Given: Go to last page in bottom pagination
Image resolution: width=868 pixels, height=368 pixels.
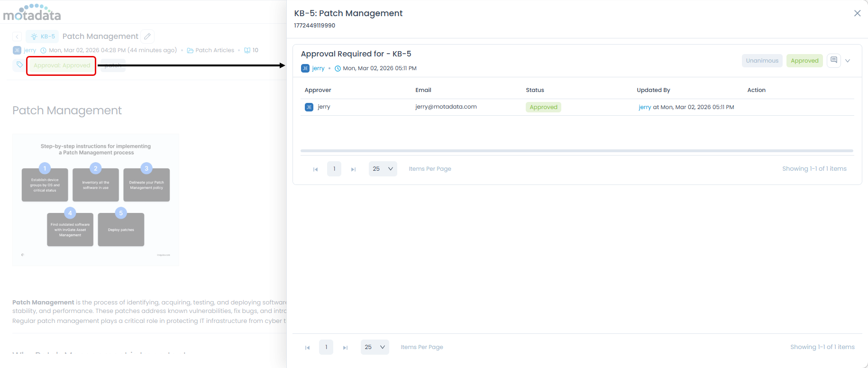Looking at the screenshot, I should point(345,348).
